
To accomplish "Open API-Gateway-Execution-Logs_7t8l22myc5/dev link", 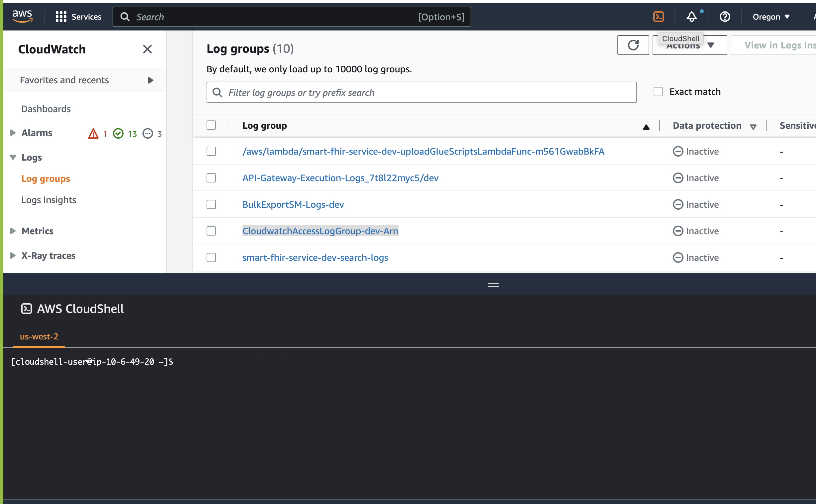I will click(x=340, y=178).
